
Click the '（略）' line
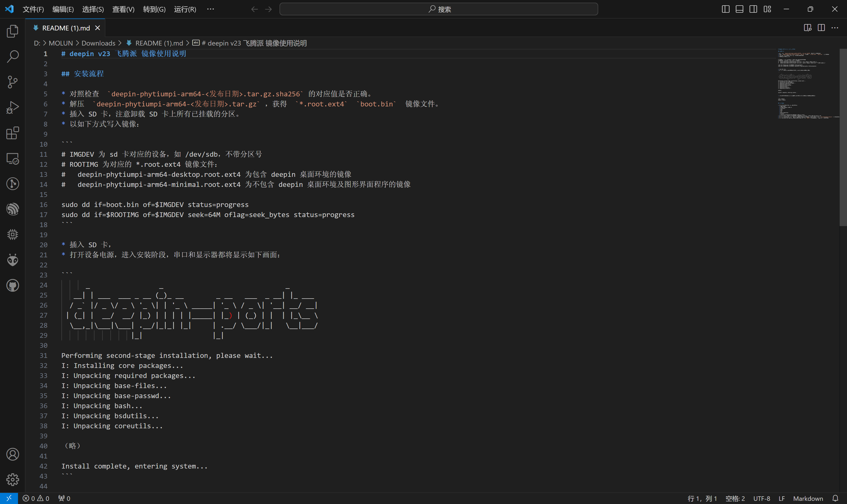click(72, 446)
